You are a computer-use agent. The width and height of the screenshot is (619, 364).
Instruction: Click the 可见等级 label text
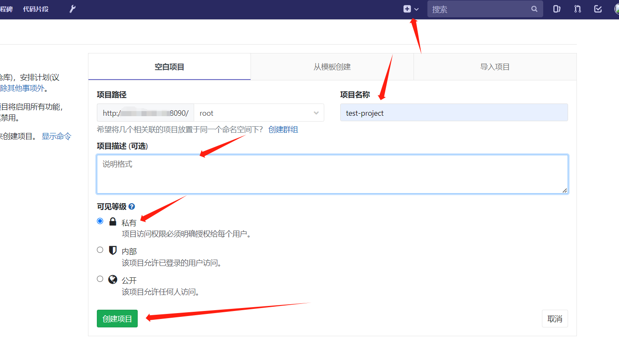coord(112,207)
